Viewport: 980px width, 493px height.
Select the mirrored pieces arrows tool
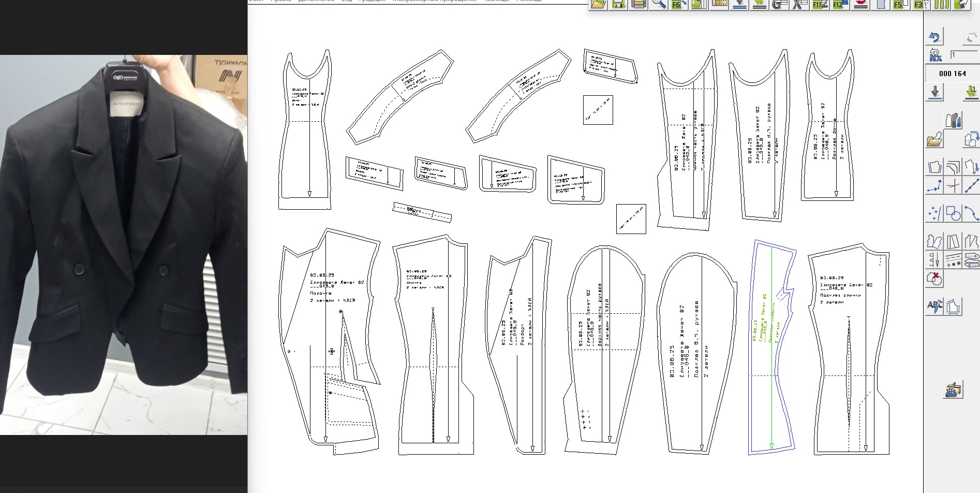point(971,260)
